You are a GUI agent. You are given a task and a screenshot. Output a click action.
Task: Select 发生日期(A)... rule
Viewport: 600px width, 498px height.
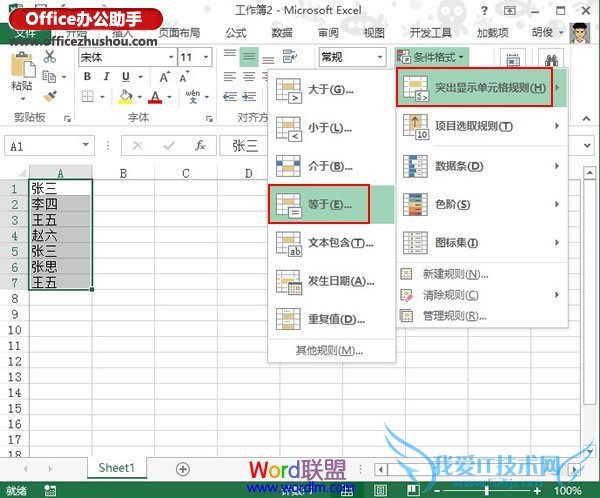click(x=331, y=281)
